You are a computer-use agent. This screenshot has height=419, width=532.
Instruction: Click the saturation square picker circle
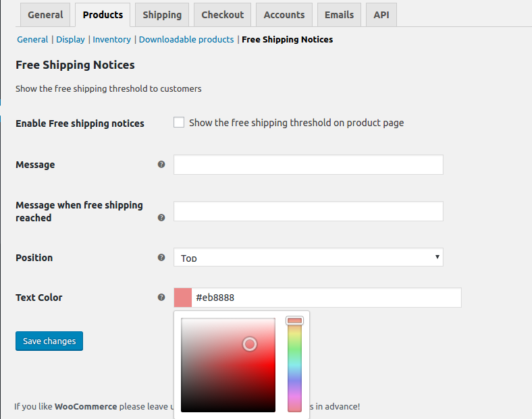click(x=250, y=344)
